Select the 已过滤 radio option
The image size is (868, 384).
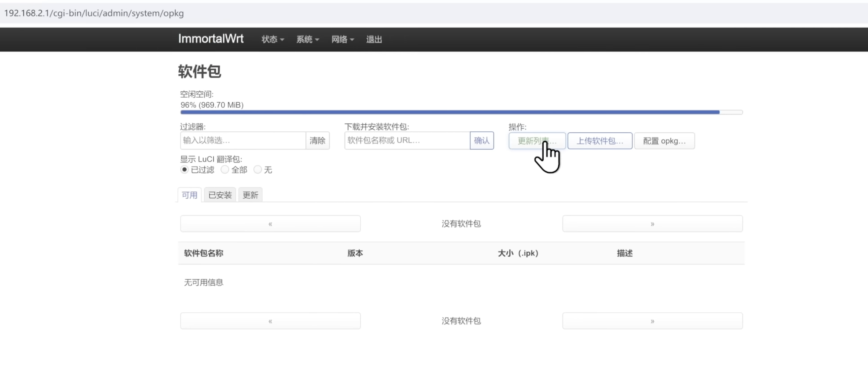coord(184,170)
